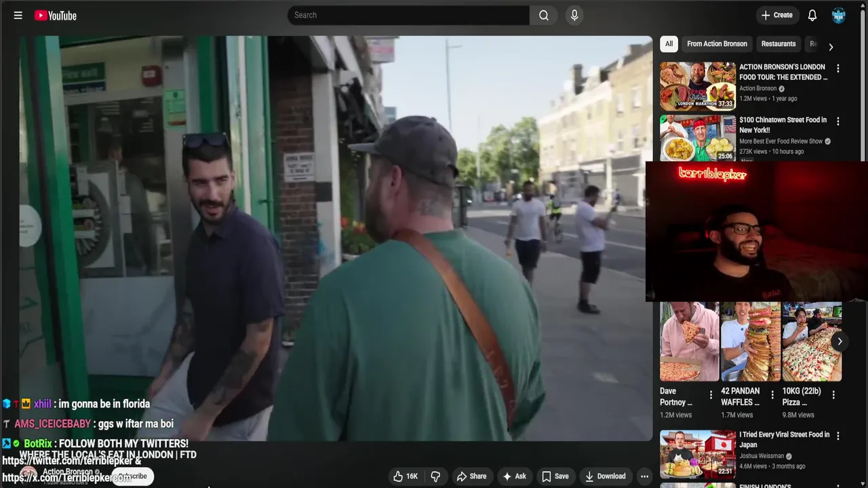This screenshot has width=868, height=488.
Task: Open Action Bronson's London Food Tour thumbnail
Action: tap(698, 86)
